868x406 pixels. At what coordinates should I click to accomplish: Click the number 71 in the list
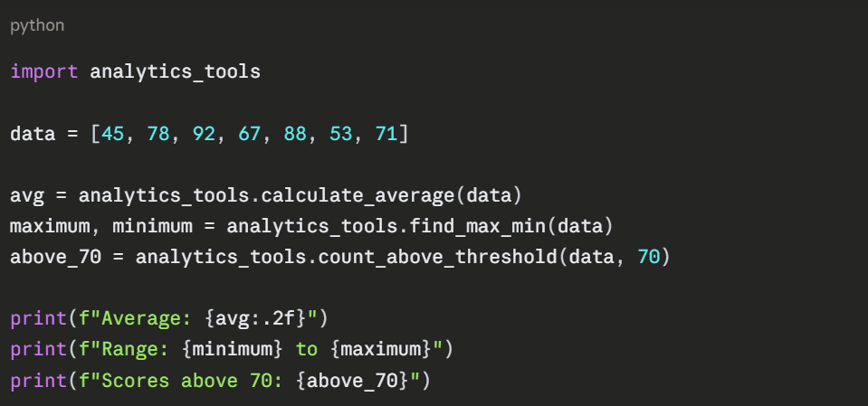click(386, 134)
